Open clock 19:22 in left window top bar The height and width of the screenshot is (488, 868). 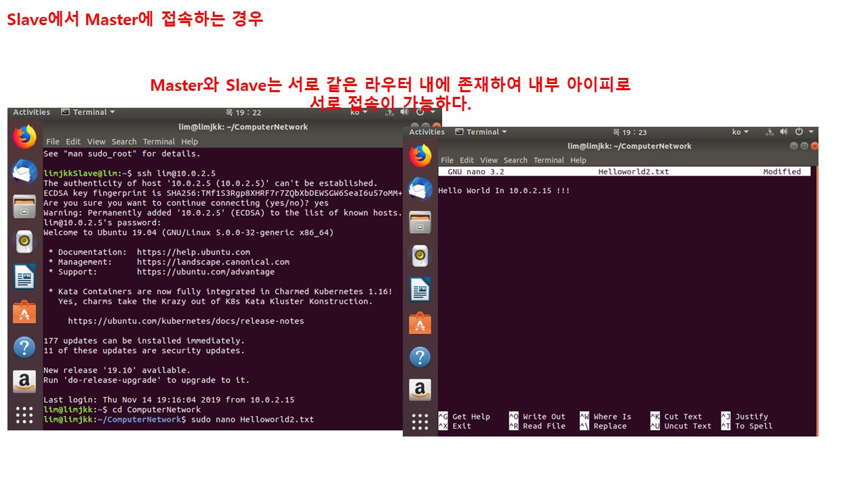point(243,113)
